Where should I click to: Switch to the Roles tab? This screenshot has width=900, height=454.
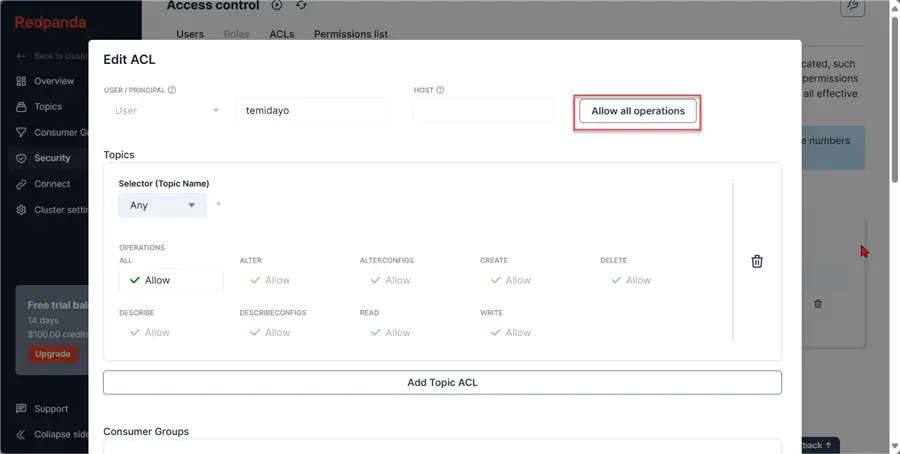tap(236, 34)
